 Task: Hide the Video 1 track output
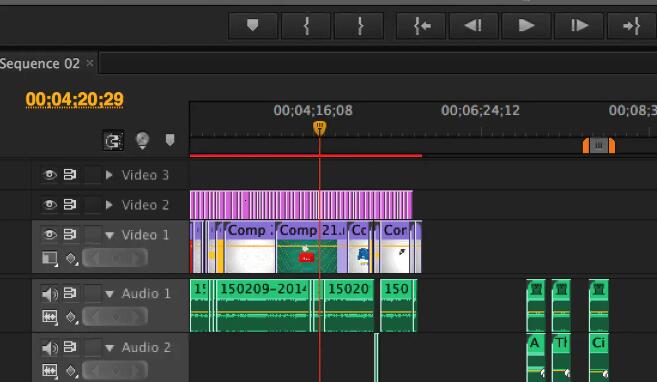tap(49, 235)
